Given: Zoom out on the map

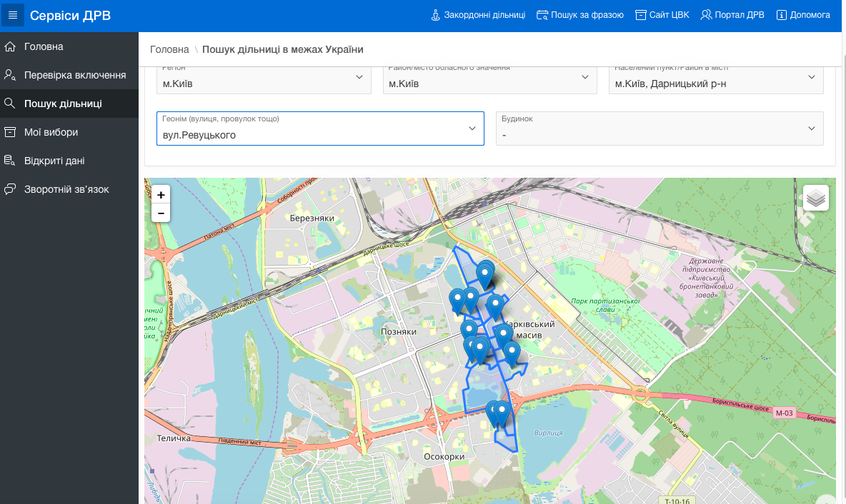Looking at the screenshot, I should pos(161,213).
